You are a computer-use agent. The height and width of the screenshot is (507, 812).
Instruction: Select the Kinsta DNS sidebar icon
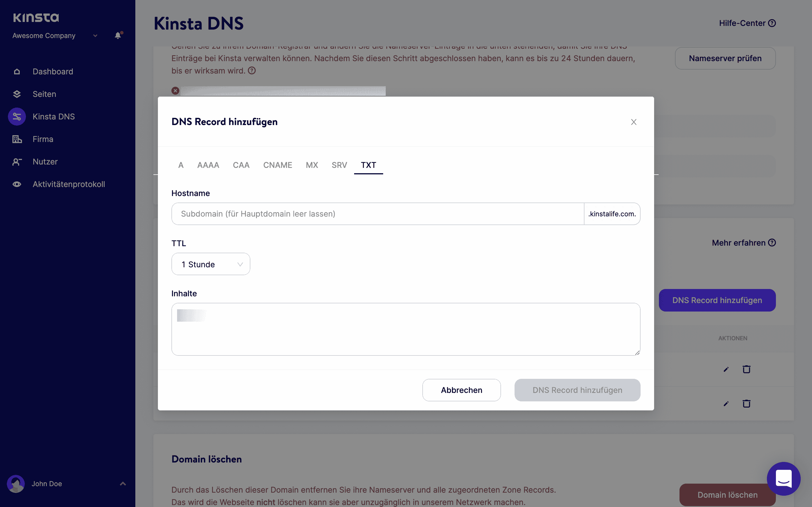(16, 116)
